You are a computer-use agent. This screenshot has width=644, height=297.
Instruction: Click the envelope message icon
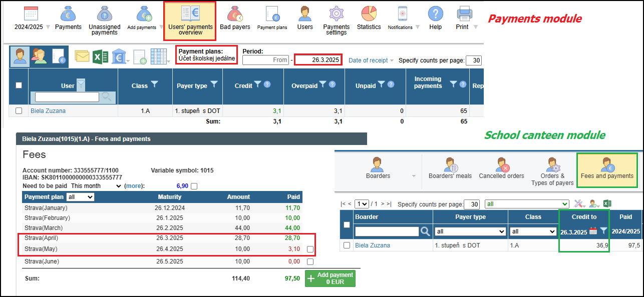tap(82, 56)
